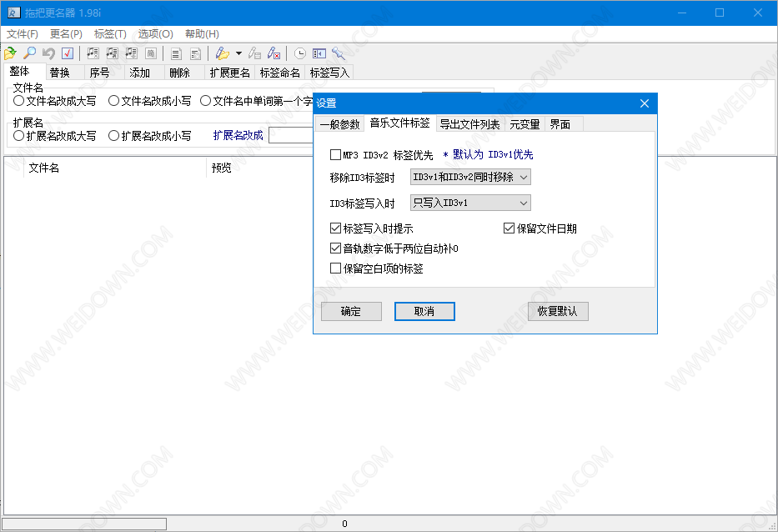Enable MP3 ID3v2 标签优先 checkbox
The width and height of the screenshot is (778, 532).
tap(335, 154)
